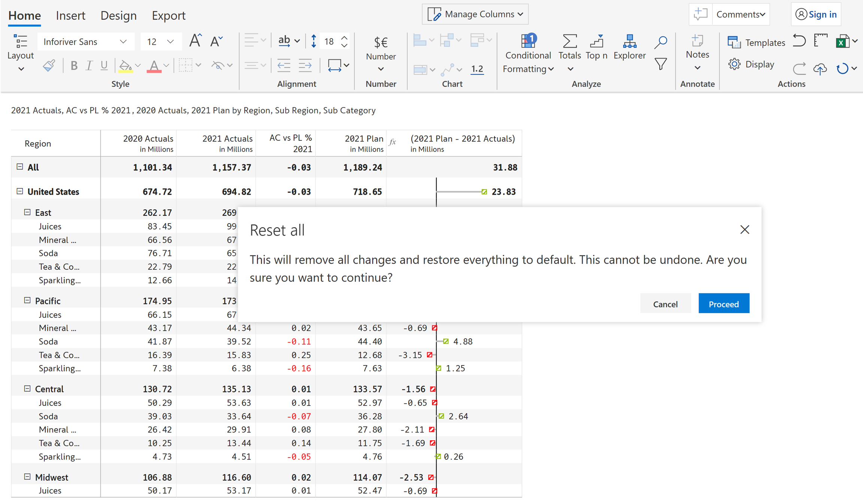Click the undo arrow icon
The width and height of the screenshot is (863, 504).
[799, 41]
